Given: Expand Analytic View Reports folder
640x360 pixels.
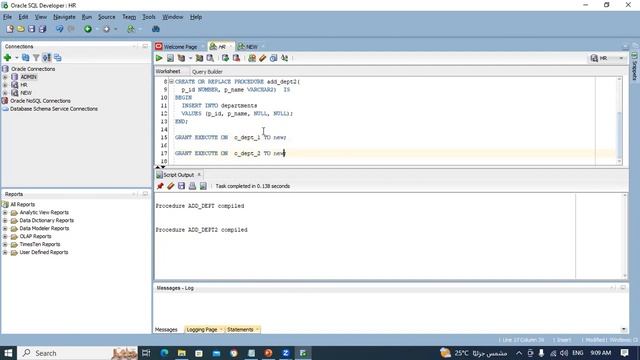Looking at the screenshot, I should point(5,213).
